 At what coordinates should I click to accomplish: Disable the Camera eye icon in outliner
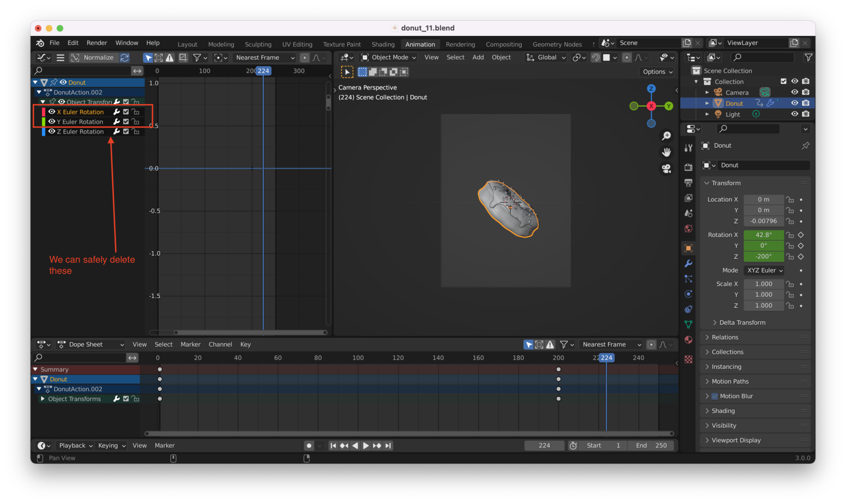point(795,92)
